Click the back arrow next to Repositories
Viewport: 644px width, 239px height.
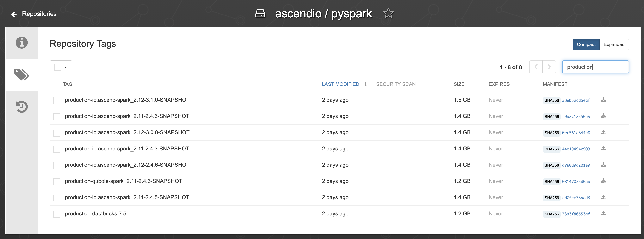(x=14, y=15)
